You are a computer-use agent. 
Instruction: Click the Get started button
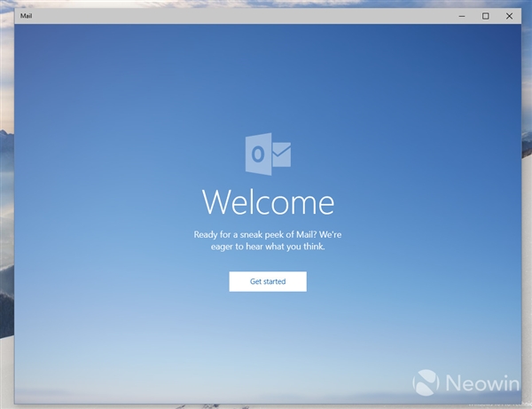click(x=268, y=281)
